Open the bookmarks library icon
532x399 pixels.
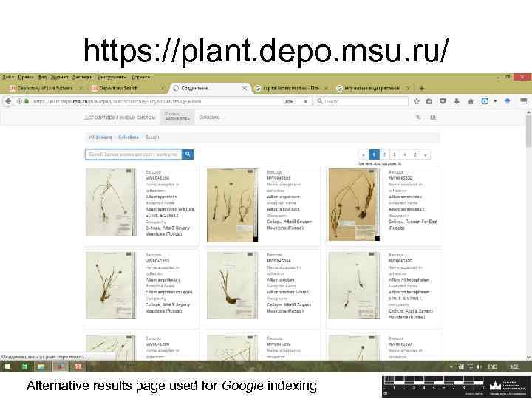(x=429, y=101)
